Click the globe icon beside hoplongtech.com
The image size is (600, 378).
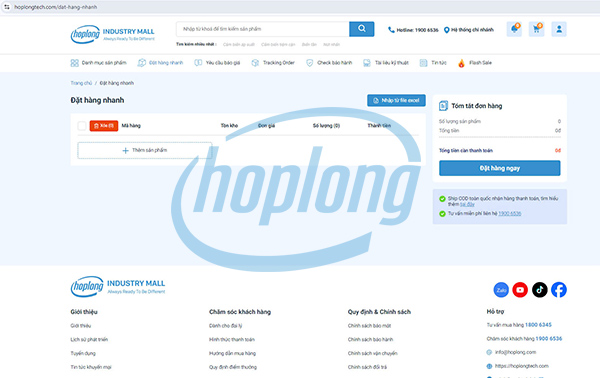pos(489,366)
